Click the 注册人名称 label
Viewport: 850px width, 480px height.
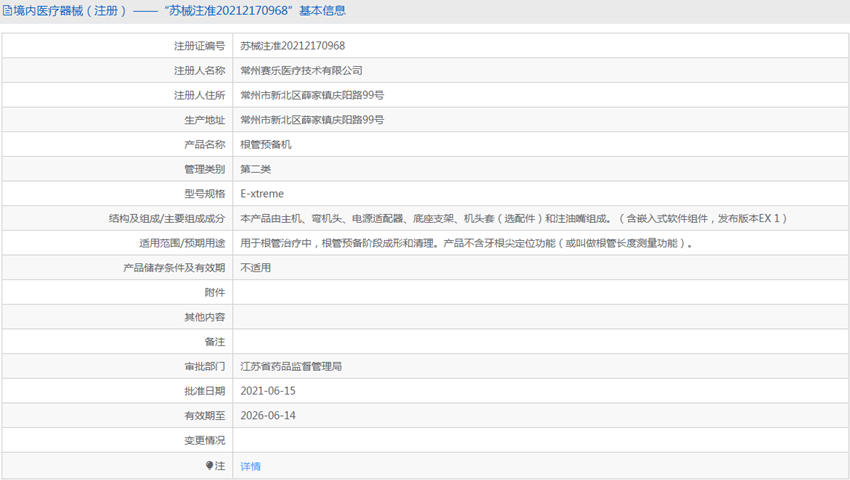point(199,71)
